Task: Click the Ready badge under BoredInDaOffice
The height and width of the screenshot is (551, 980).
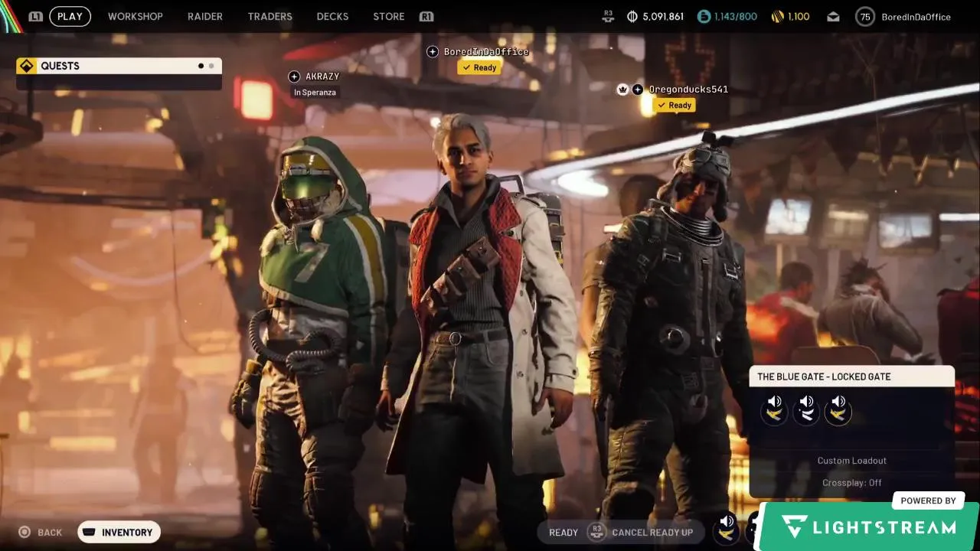Action: [x=480, y=67]
